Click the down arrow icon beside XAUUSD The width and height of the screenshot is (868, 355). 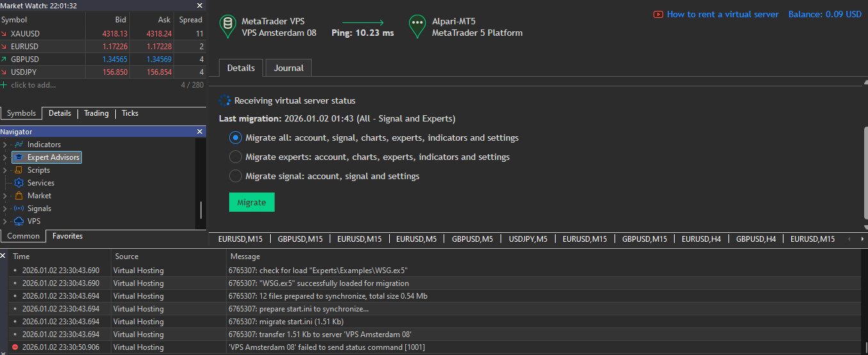point(4,33)
